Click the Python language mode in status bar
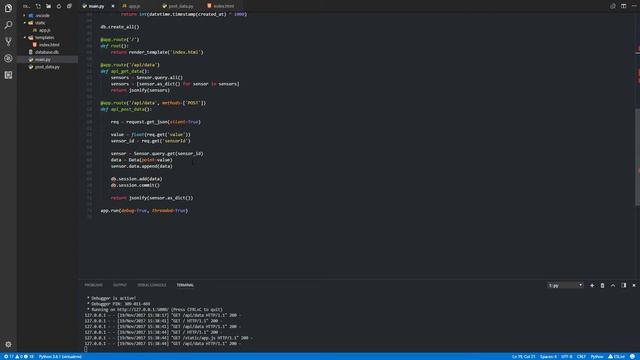640x360 pixels. (597, 357)
